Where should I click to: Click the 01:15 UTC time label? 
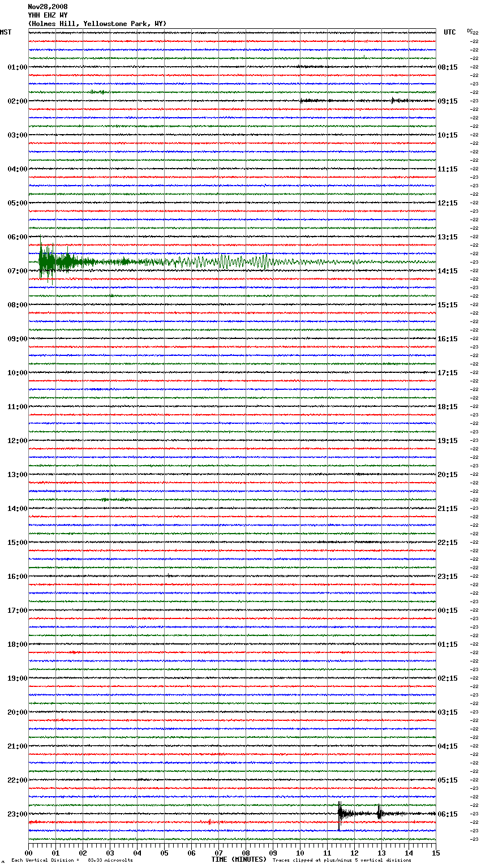(448, 644)
